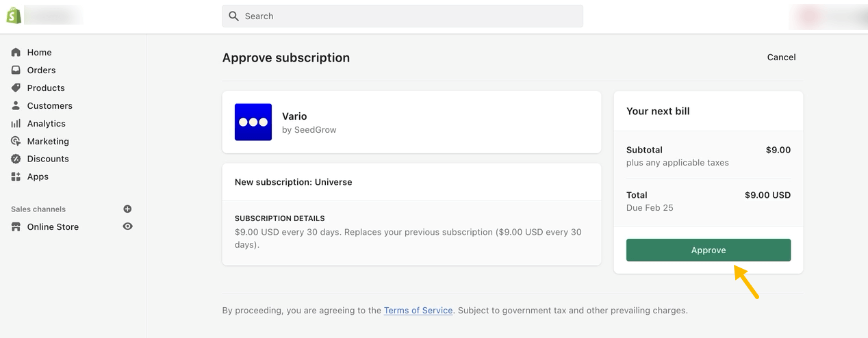The image size is (868, 338).
Task: Click the Vario app name
Action: tap(294, 116)
